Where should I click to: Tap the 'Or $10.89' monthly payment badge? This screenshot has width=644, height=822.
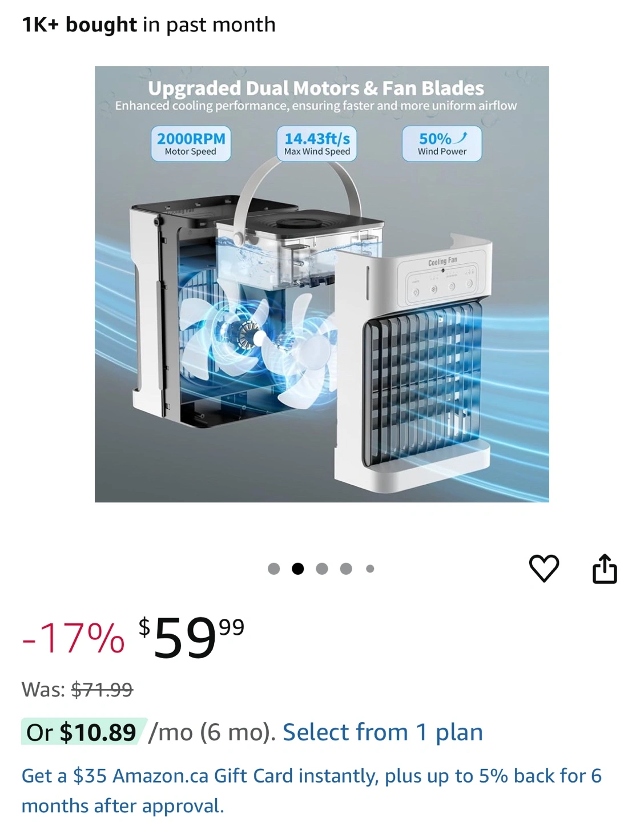pyautogui.click(x=84, y=732)
